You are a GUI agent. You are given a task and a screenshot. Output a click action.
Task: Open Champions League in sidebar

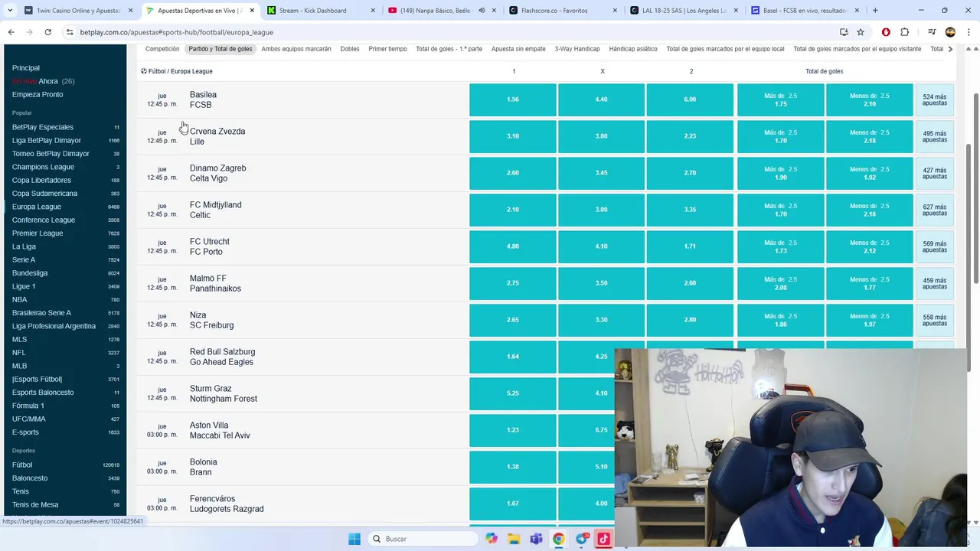tap(43, 167)
